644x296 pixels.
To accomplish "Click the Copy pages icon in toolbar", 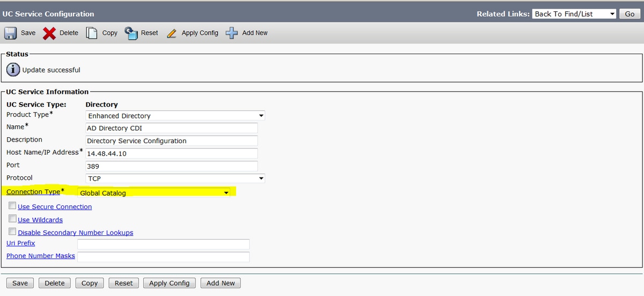I will click(92, 33).
